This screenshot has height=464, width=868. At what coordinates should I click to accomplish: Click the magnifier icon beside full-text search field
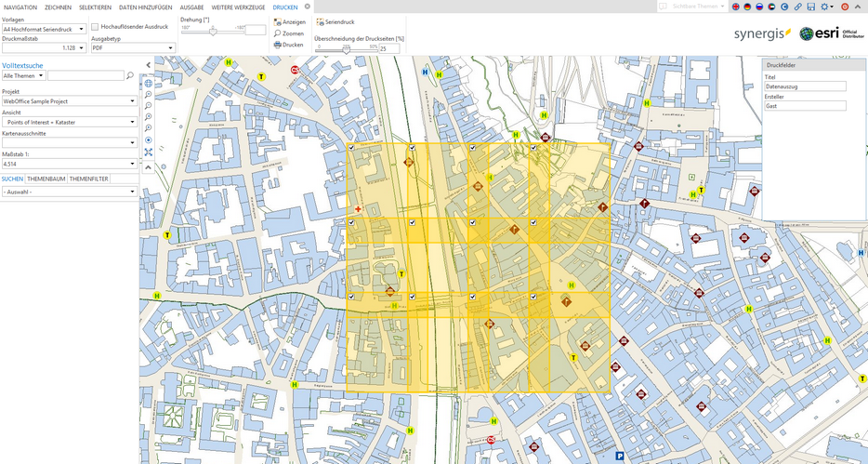click(130, 76)
